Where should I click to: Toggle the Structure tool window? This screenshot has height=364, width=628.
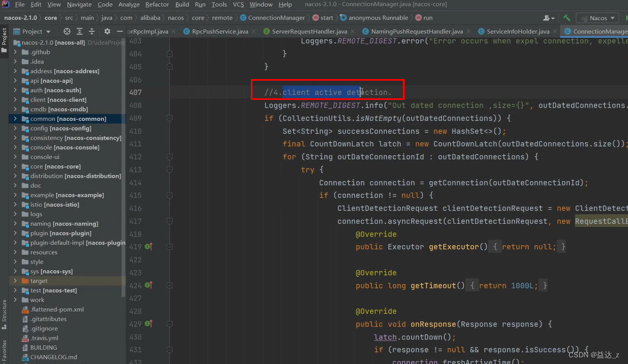click(x=4, y=315)
